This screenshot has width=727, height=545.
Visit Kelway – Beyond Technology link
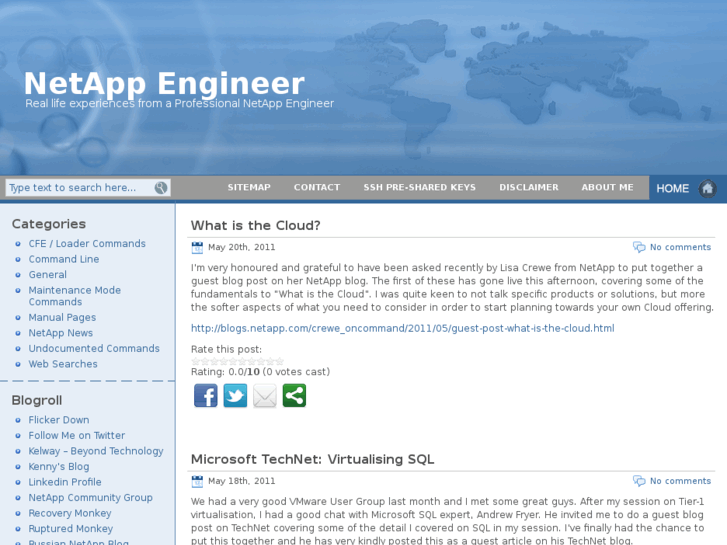tap(96, 451)
